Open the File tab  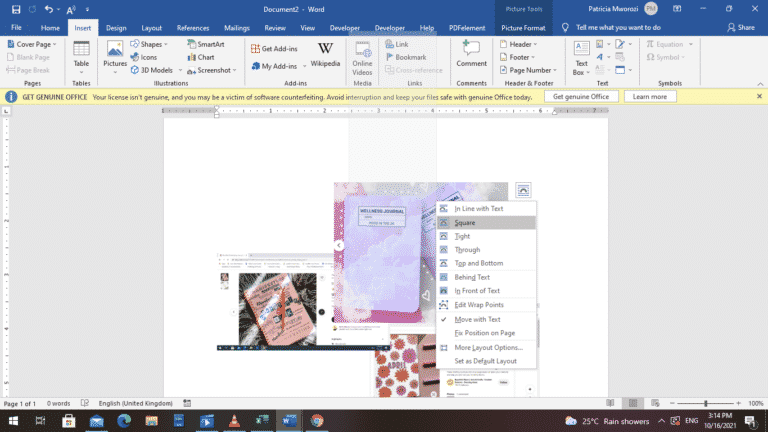pyautogui.click(x=16, y=28)
